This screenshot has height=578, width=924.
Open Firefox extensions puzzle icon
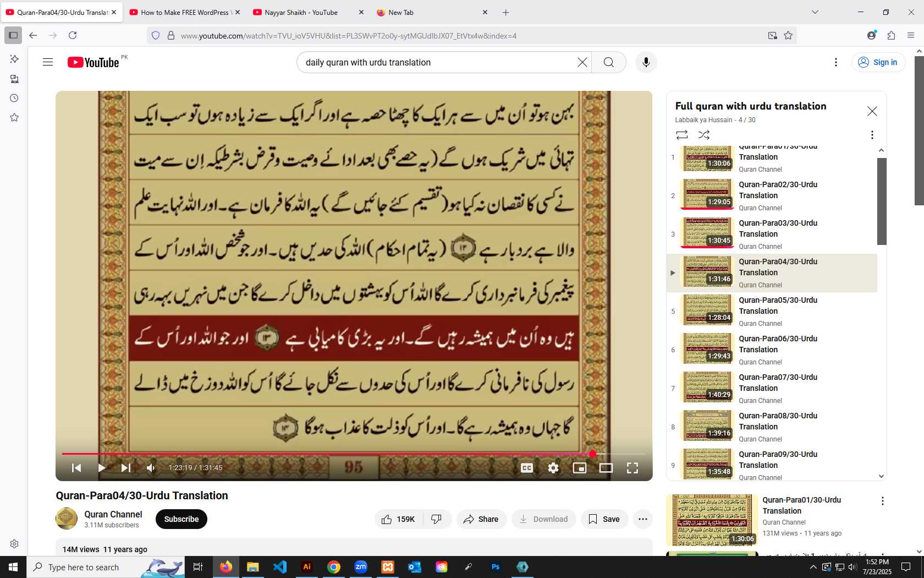(892, 35)
